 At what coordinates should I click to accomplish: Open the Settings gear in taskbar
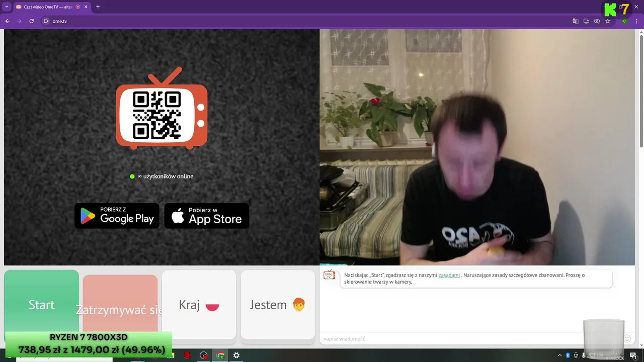[236, 355]
